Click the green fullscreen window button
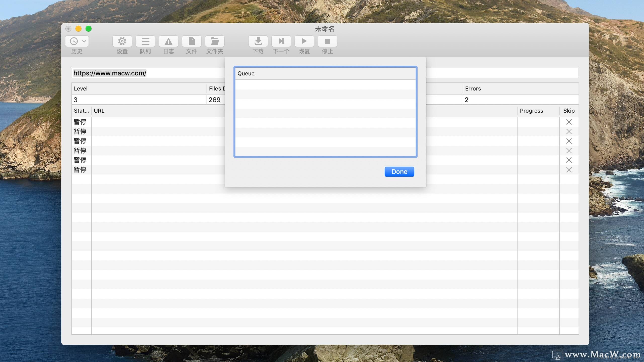This screenshot has height=362, width=644. point(89,29)
